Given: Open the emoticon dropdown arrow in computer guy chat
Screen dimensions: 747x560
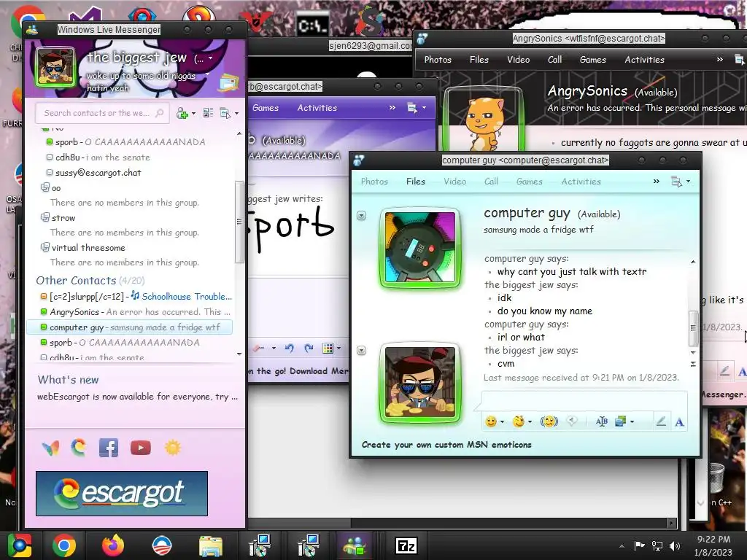Looking at the screenshot, I should click(502, 421).
